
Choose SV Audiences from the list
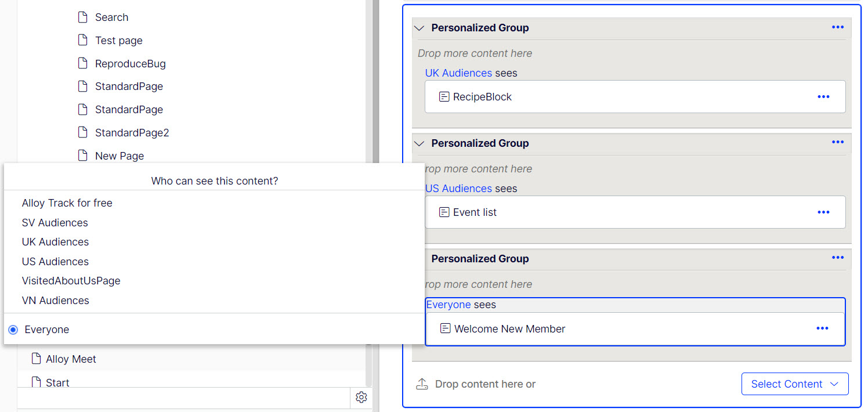click(x=55, y=223)
